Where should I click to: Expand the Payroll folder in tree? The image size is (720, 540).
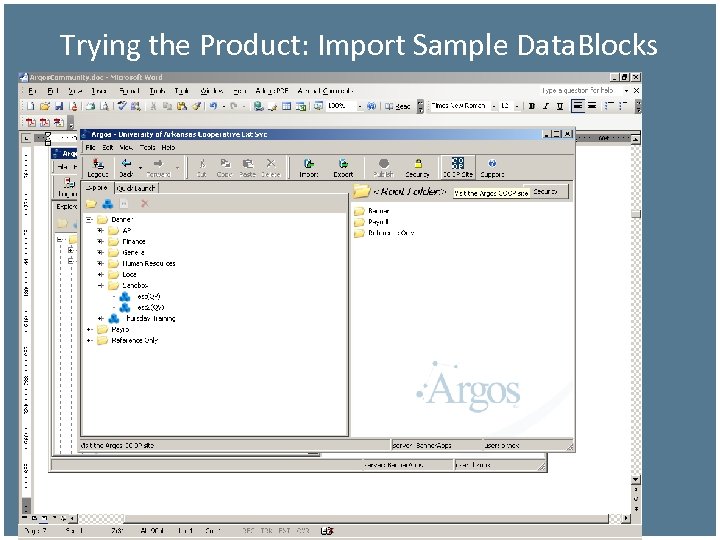[x=90, y=330]
